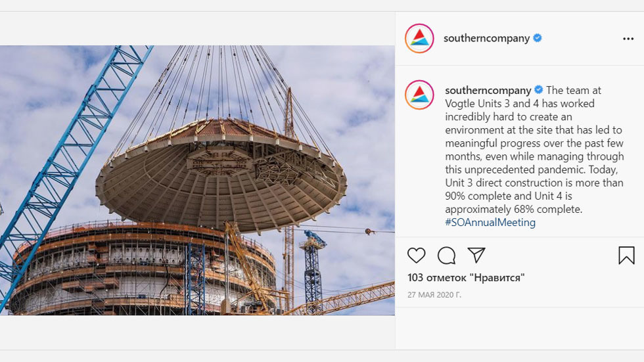This screenshot has height=362, width=644.
Task: Open the three-dot more options menu
Action: (628, 39)
